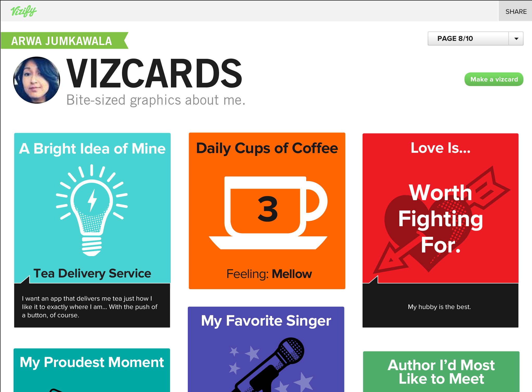This screenshot has height=392, width=532.
Task: Click the Make a vizcard button
Action: pos(494,79)
